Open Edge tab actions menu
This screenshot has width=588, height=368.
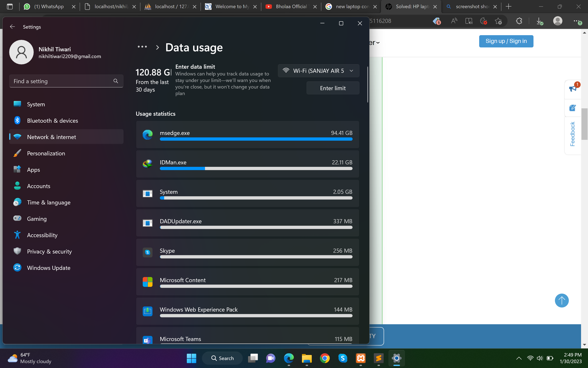(x=10, y=7)
